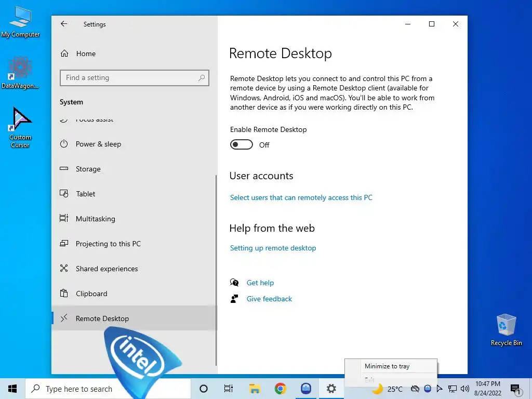Select the Power & sleep icon
Viewport: 532px width, 399px height.
pos(64,143)
